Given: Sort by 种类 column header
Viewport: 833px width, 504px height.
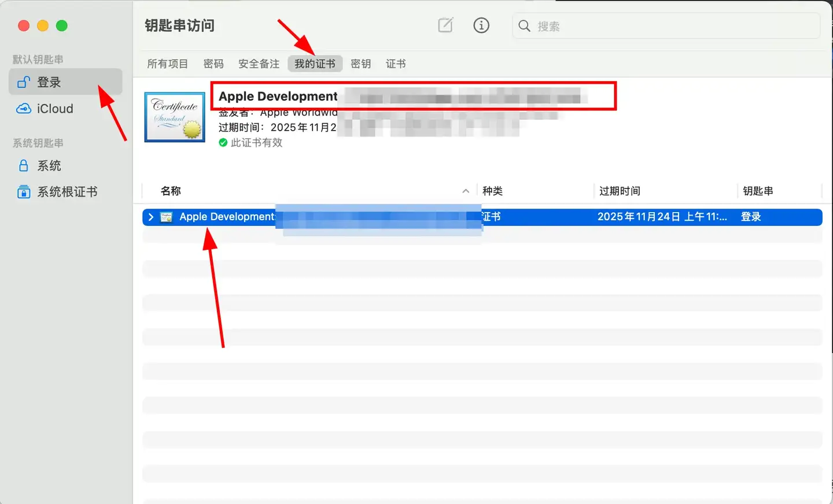Looking at the screenshot, I should pos(492,191).
